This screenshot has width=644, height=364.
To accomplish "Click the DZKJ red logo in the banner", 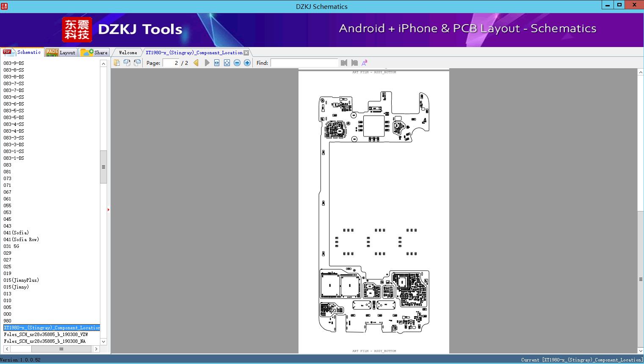I will click(x=77, y=30).
